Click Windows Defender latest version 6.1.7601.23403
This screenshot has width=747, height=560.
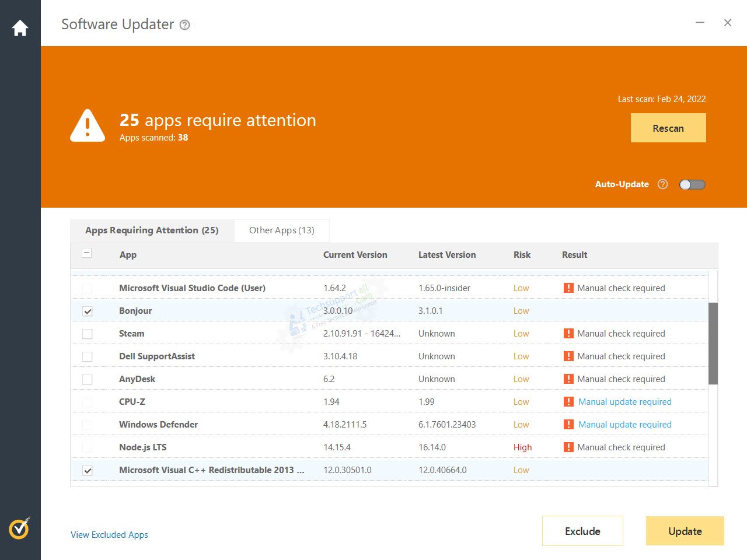[447, 425]
